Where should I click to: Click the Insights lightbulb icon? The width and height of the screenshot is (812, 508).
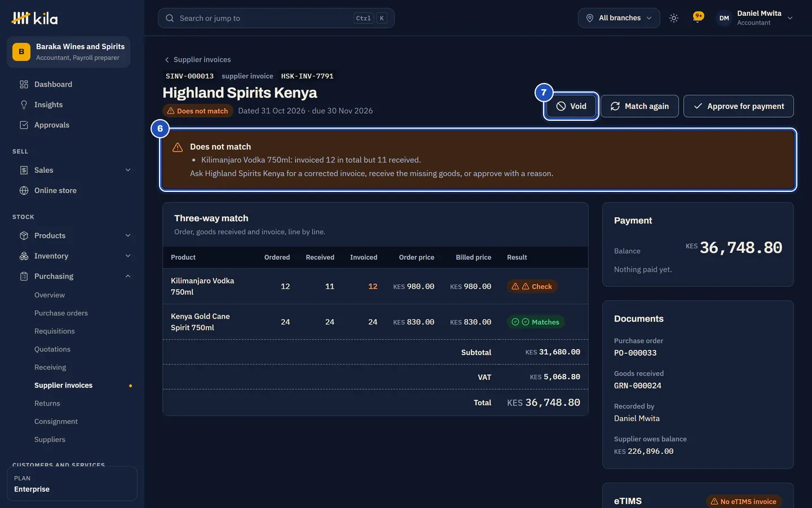(24, 105)
